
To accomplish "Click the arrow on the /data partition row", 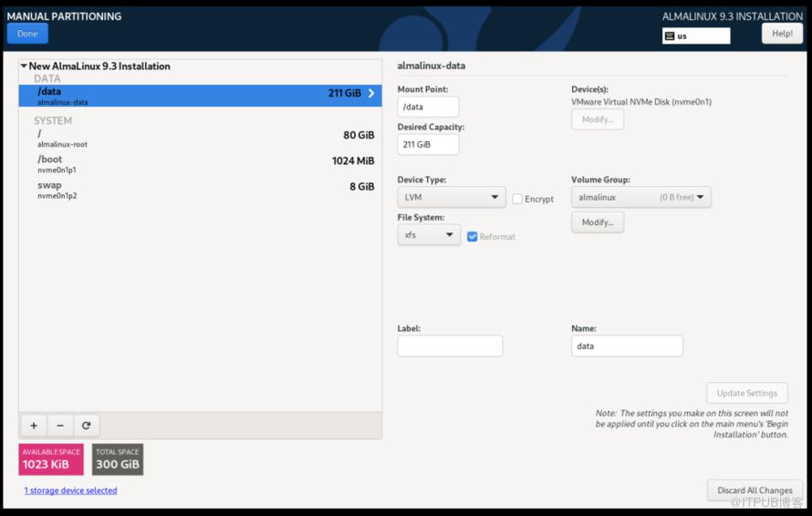I will pos(371,93).
